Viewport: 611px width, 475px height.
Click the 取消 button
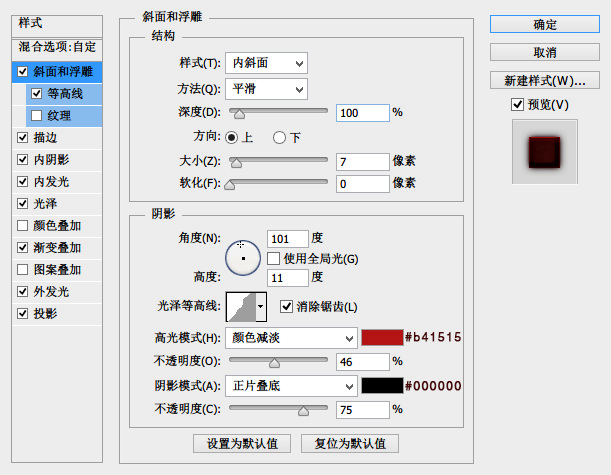pyautogui.click(x=544, y=52)
